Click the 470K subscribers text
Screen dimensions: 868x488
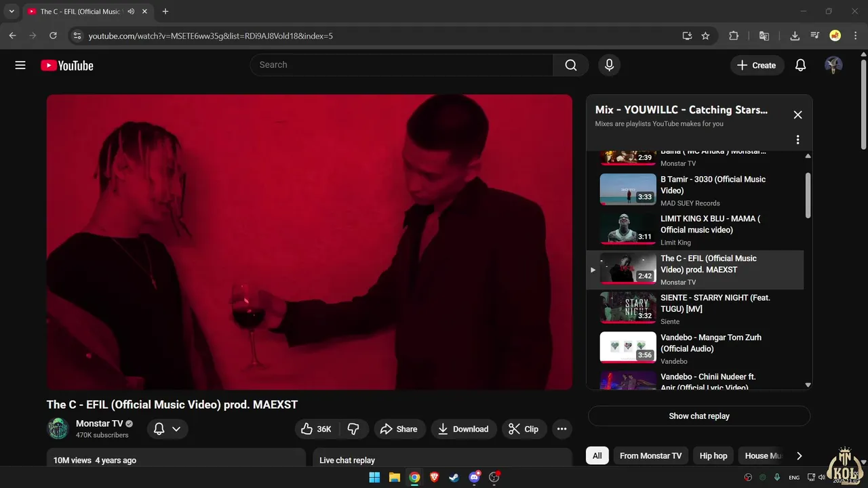[x=102, y=435]
